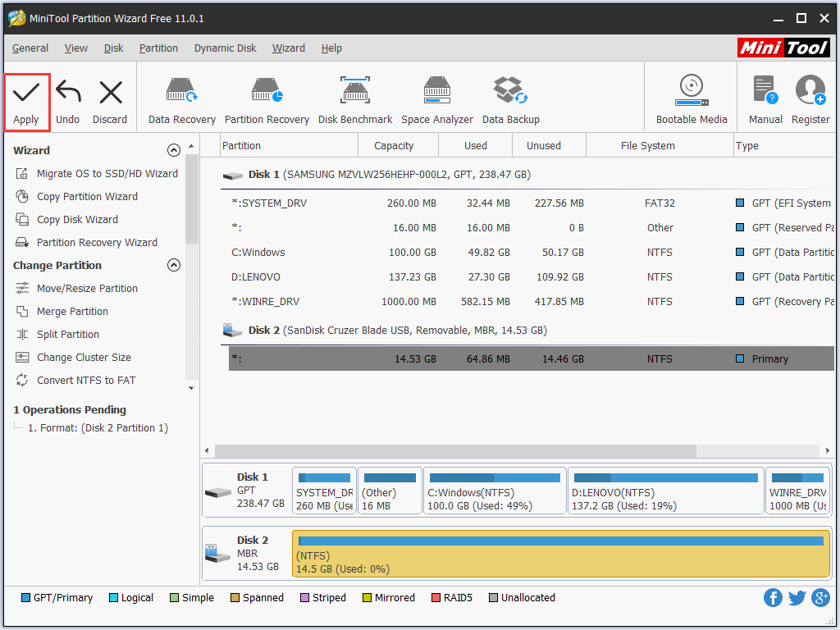Open Twitter share icon
Image resolution: width=840 pixels, height=630 pixels.
click(x=797, y=597)
